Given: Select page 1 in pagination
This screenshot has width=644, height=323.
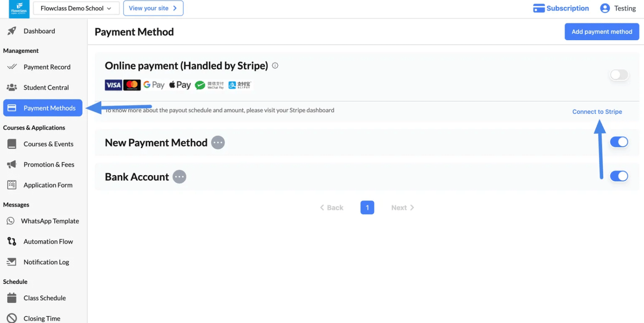Looking at the screenshot, I should (367, 208).
